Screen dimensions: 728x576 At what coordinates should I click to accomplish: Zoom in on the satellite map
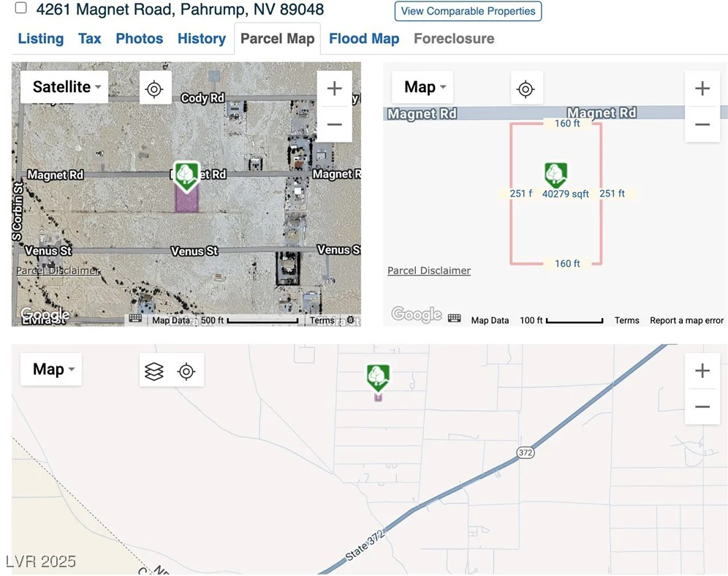tap(334, 88)
